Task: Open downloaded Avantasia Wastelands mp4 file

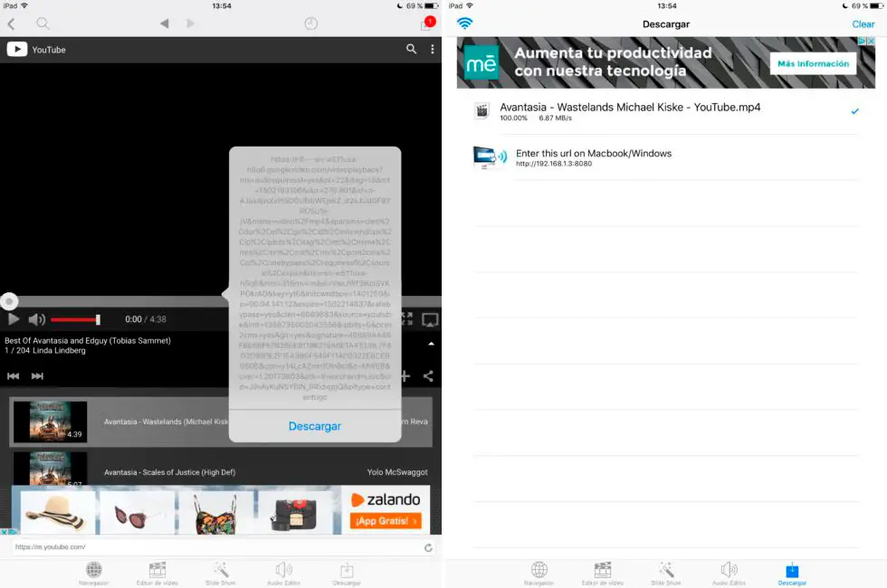Action: (666, 111)
